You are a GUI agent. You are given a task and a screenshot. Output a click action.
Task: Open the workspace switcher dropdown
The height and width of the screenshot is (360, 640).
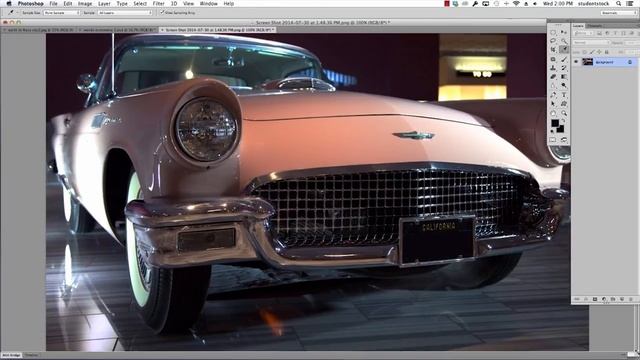click(618, 13)
